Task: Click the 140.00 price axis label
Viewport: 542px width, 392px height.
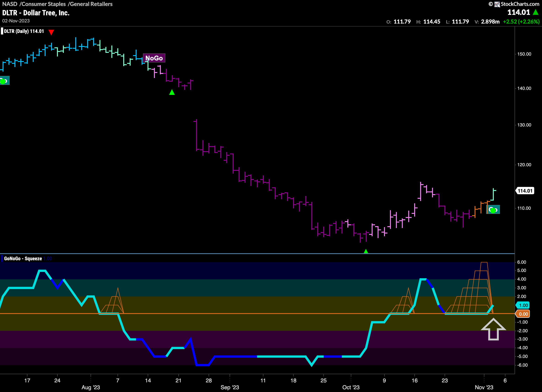Action: point(524,89)
